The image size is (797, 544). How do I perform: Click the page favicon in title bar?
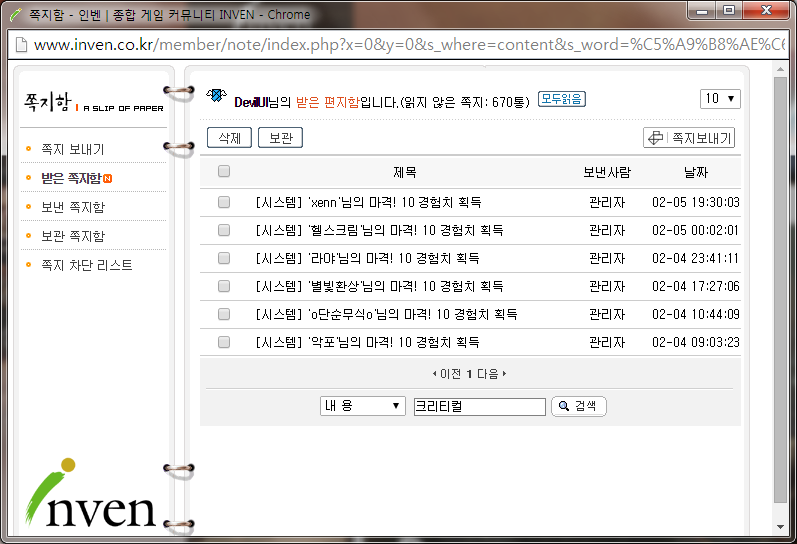click(15, 14)
